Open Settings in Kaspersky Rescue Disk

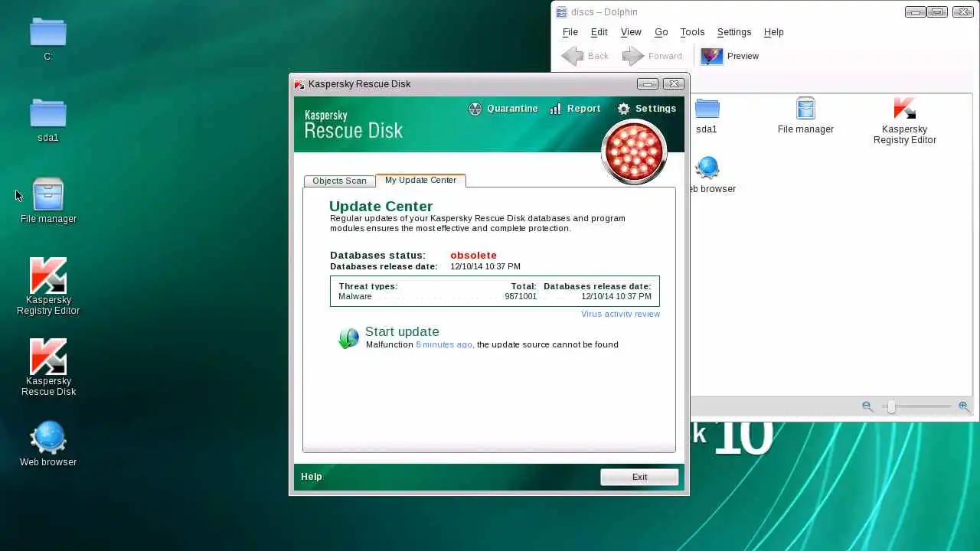(646, 109)
